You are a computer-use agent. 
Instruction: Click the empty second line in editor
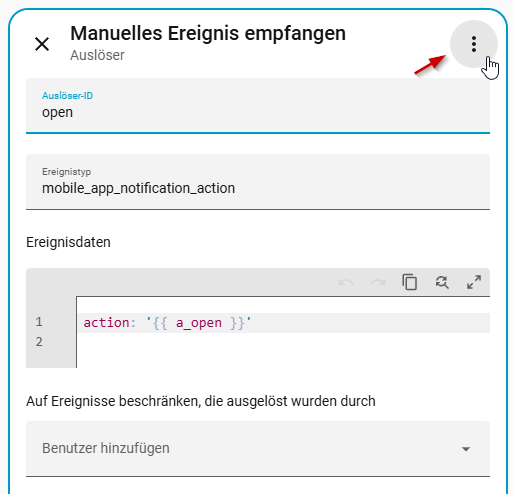coord(284,342)
